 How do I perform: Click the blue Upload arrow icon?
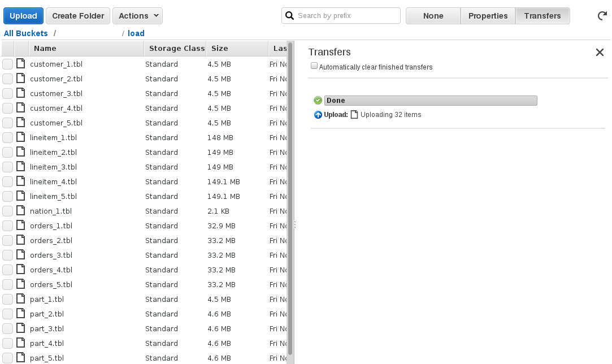tap(318, 115)
